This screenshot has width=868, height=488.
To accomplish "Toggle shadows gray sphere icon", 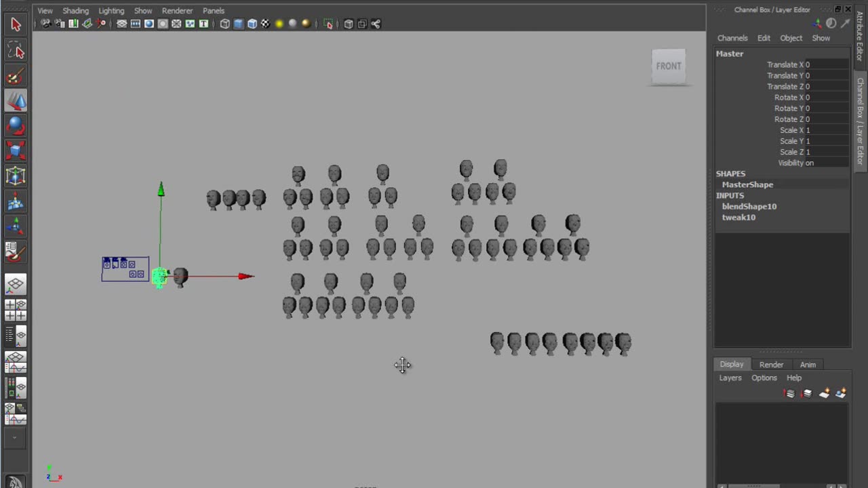I will pos(293,24).
